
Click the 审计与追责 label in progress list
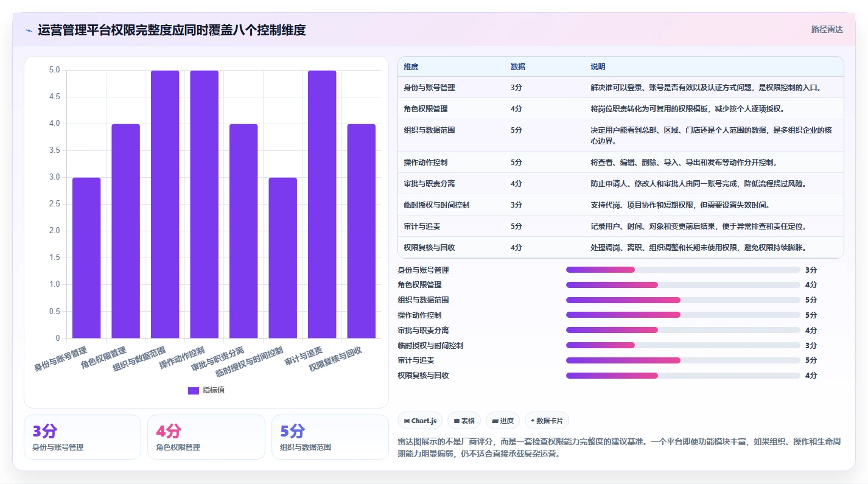coord(416,360)
